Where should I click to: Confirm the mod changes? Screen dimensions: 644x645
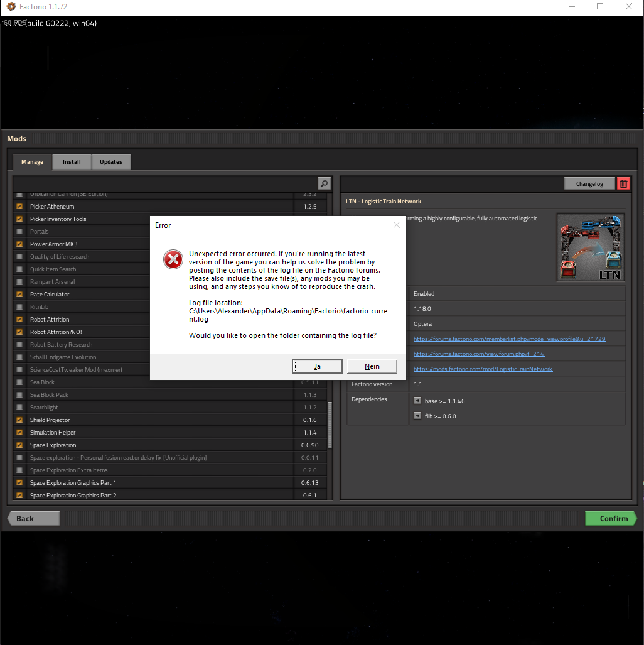click(611, 518)
